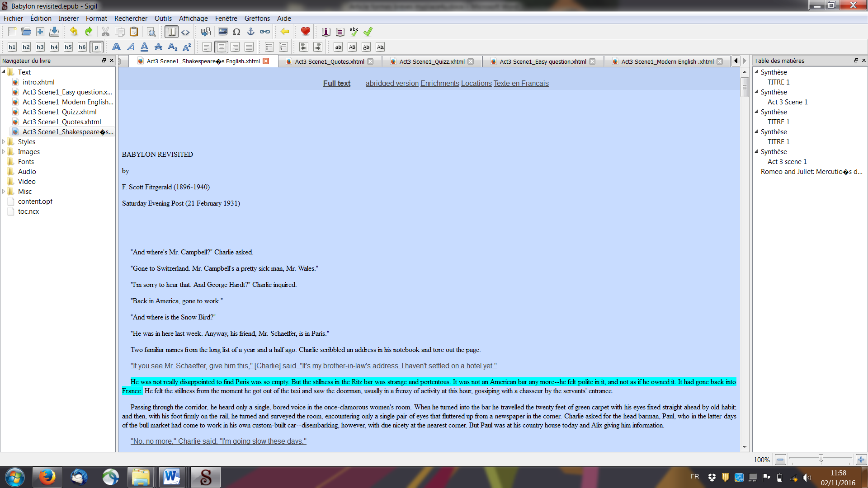868x488 pixels.
Task: Click the insert image icon
Action: tap(223, 32)
